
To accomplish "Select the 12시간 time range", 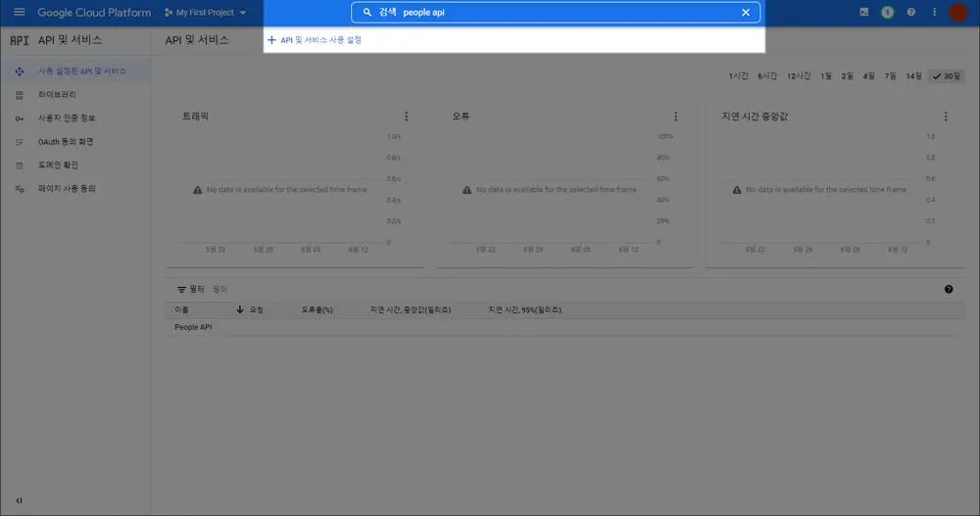I will pos(799,76).
